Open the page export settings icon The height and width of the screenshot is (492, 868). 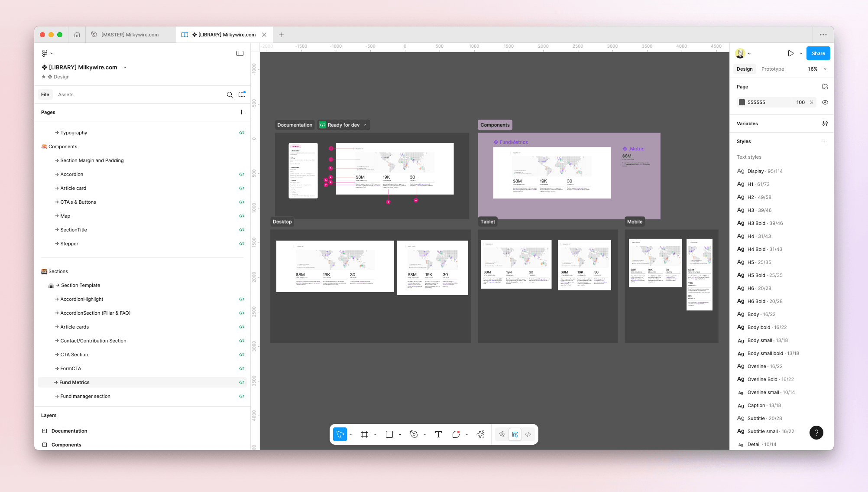click(825, 87)
